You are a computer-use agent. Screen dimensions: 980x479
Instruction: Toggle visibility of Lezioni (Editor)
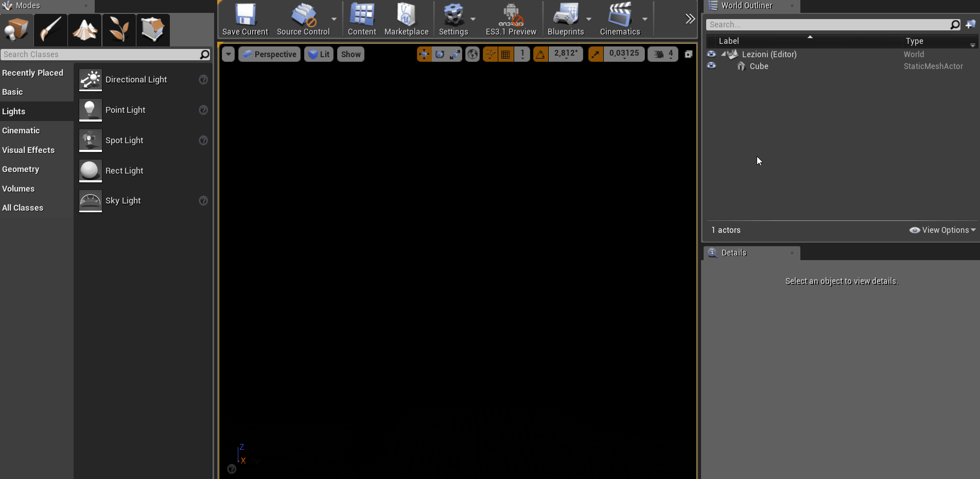point(711,54)
